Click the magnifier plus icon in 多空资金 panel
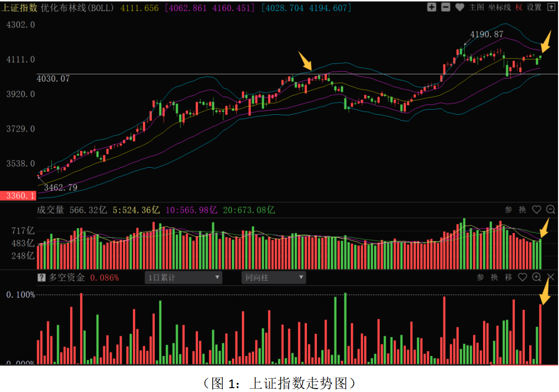Screen dimensions: 559x392 pos(536,277)
